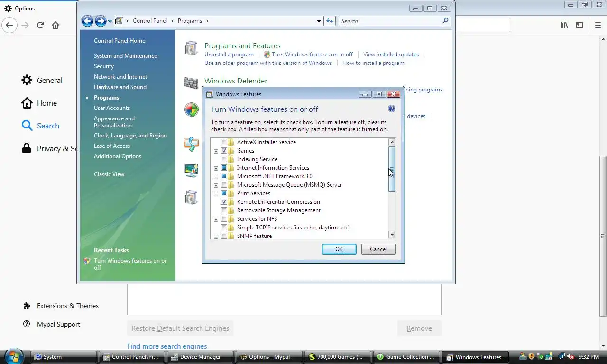The width and height of the screenshot is (607, 364).
Task: Go back in the Control Panel window
Action: click(87, 21)
